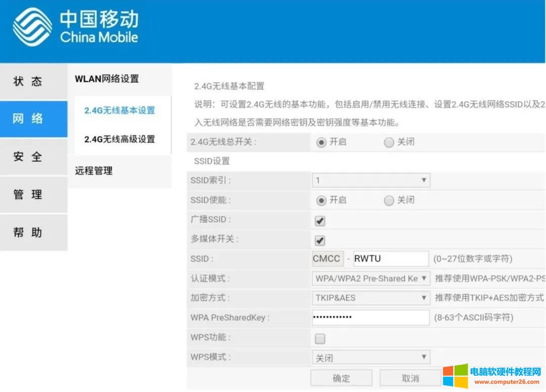Viewport: 546px width, 392px height.
Task: Enable the WPS功能 checkbox
Action: (x=320, y=338)
